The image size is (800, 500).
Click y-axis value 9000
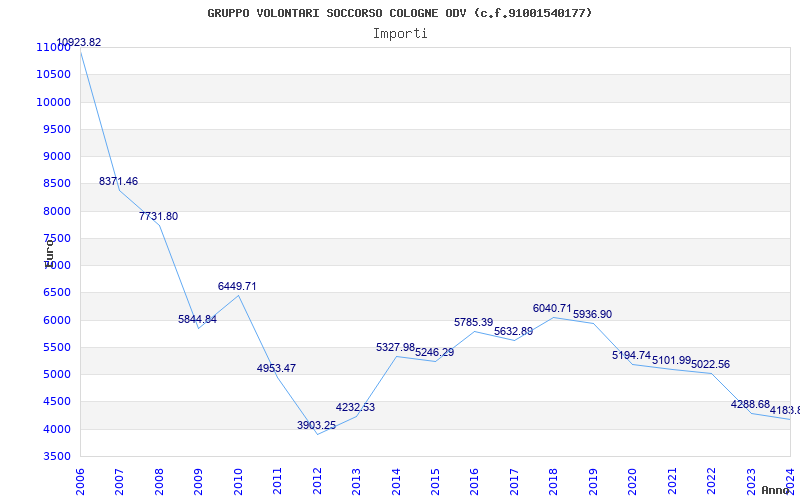tap(57, 156)
